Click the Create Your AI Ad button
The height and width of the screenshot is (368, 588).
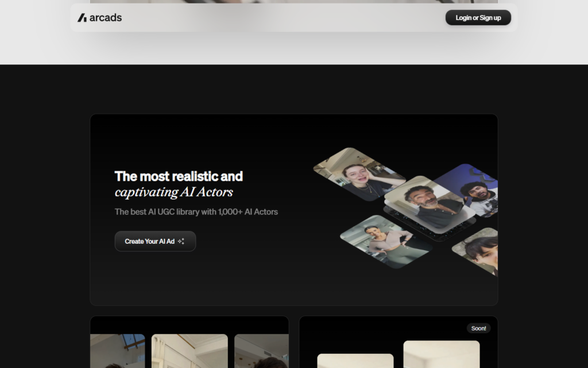155,241
